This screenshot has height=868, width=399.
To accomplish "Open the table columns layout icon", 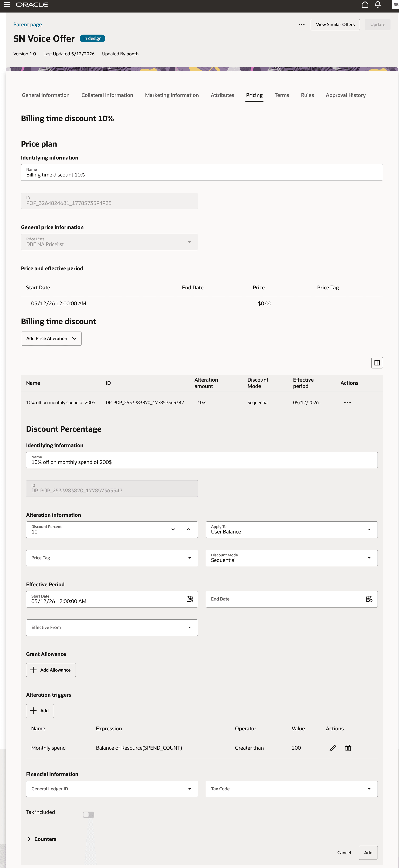I will point(377,363).
